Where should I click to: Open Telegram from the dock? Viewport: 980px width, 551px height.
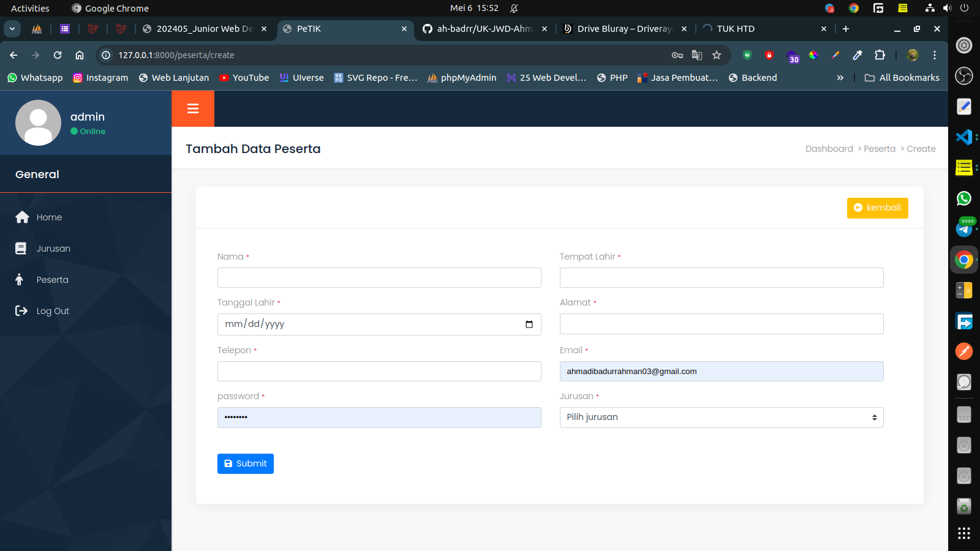coord(964,229)
